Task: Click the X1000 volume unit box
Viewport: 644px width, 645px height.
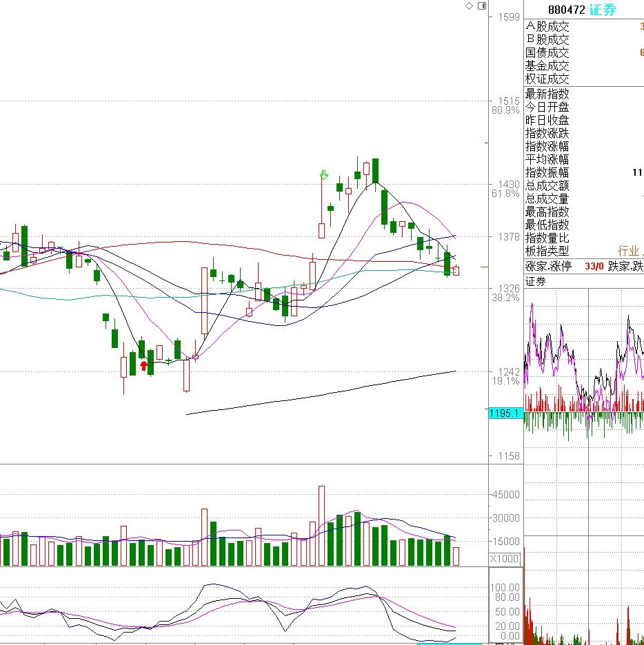Action: click(x=505, y=559)
